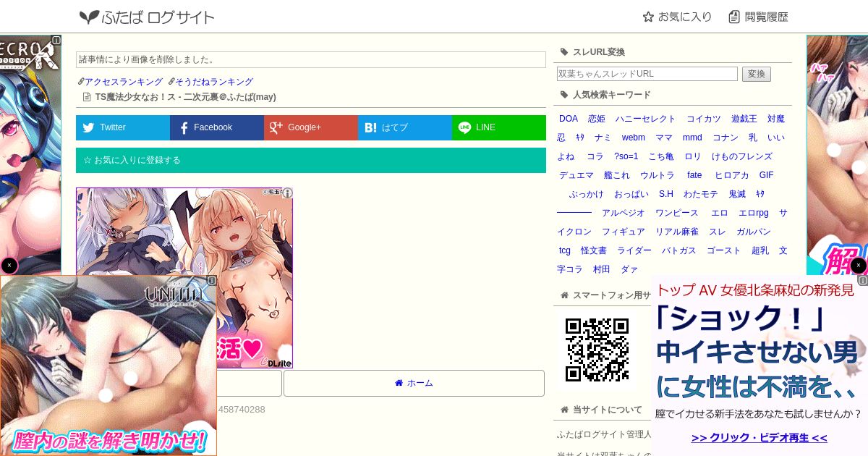Click the ホーム button below the image
This screenshot has height=456, width=868.
coord(414,383)
